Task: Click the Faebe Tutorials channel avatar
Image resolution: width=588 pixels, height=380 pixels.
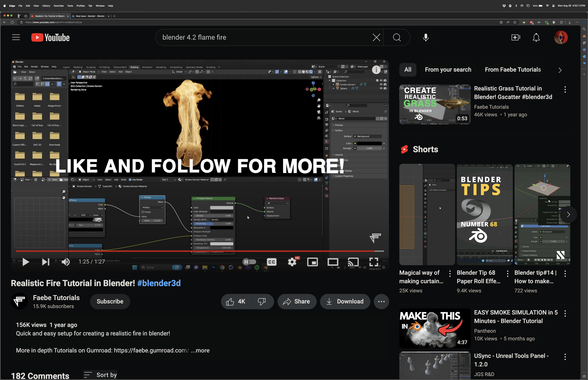Action: 19,301
